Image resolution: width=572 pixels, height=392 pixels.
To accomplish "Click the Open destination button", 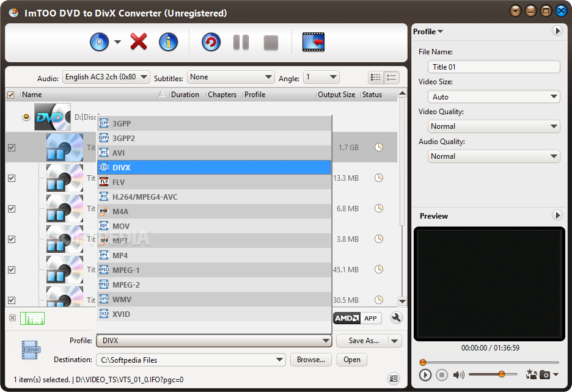I will pos(351,360).
